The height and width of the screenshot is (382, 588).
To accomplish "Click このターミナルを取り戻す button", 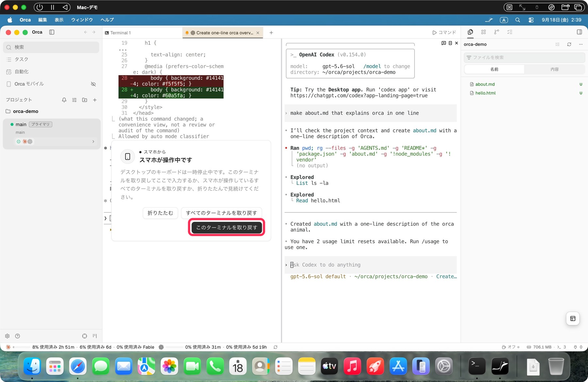I will point(227,227).
